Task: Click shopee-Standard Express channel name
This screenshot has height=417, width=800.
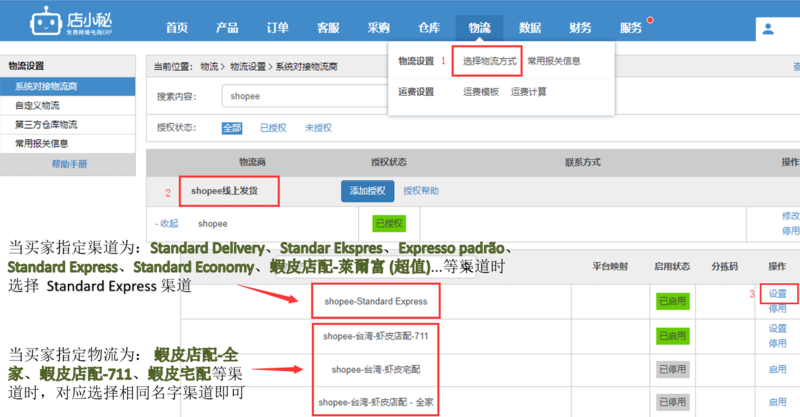Action: point(376,302)
